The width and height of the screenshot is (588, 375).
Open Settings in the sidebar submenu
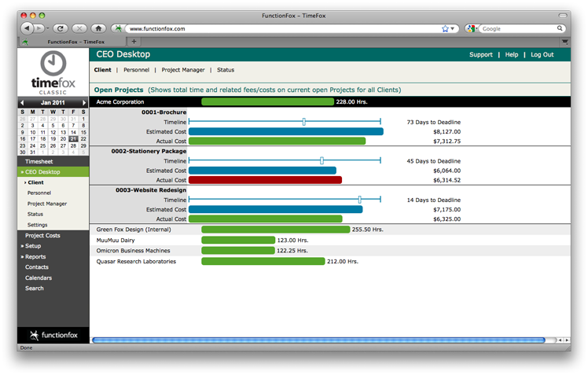tap(38, 225)
